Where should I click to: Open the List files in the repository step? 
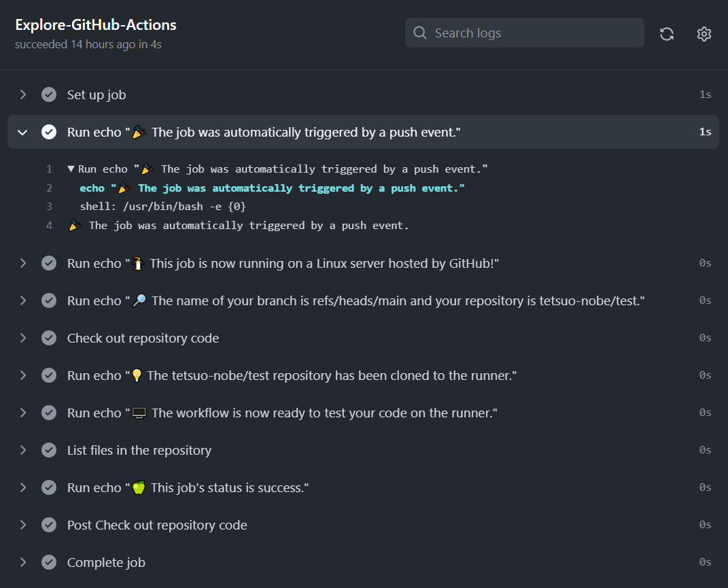pos(139,450)
